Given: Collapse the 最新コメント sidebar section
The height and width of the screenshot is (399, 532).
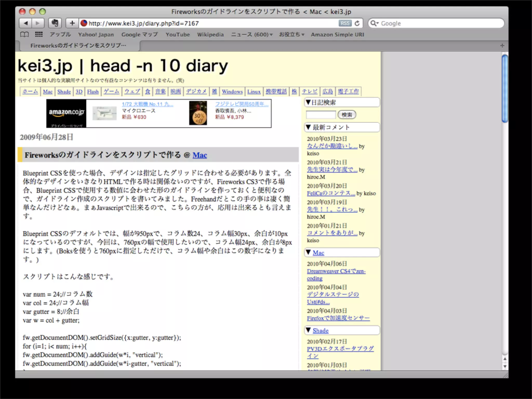Looking at the screenshot, I should click(308, 127).
